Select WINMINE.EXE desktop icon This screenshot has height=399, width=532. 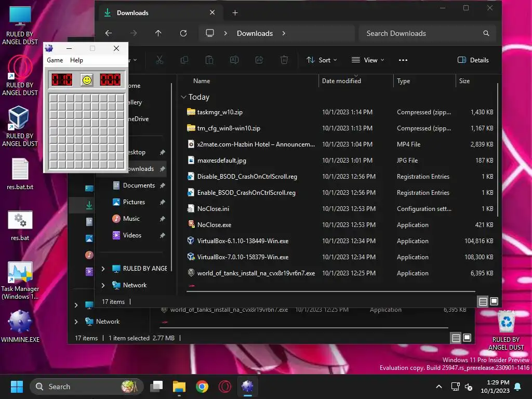coord(20,326)
